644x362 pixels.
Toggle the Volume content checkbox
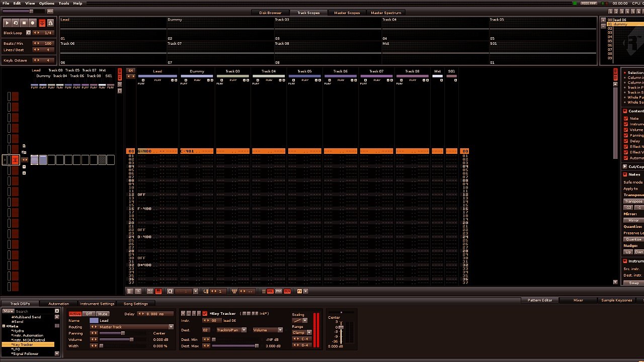point(626,130)
